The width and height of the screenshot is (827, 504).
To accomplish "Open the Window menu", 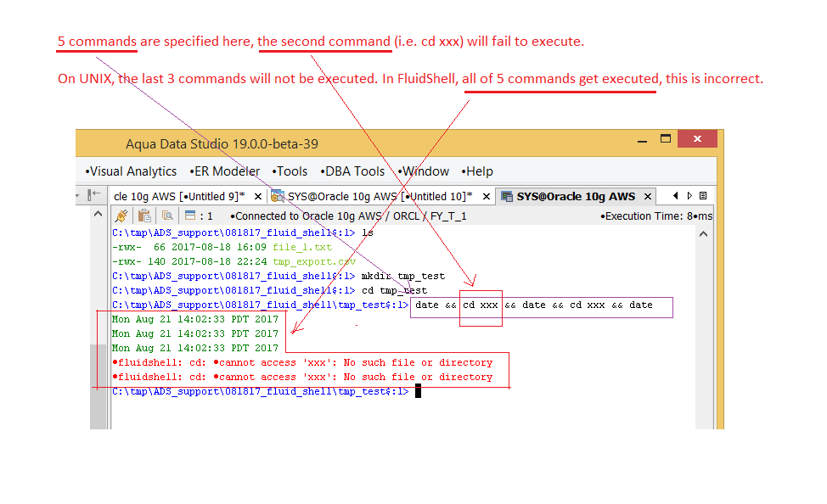I will (x=423, y=171).
